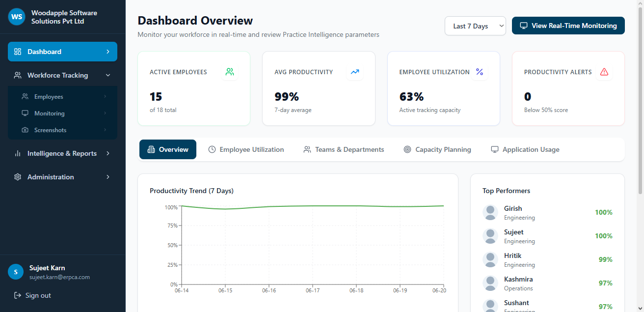Click the Screenshots camera icon in sidebar
Image resolution: width=644 pixels, height=312 pixels.
coord(25,130)
